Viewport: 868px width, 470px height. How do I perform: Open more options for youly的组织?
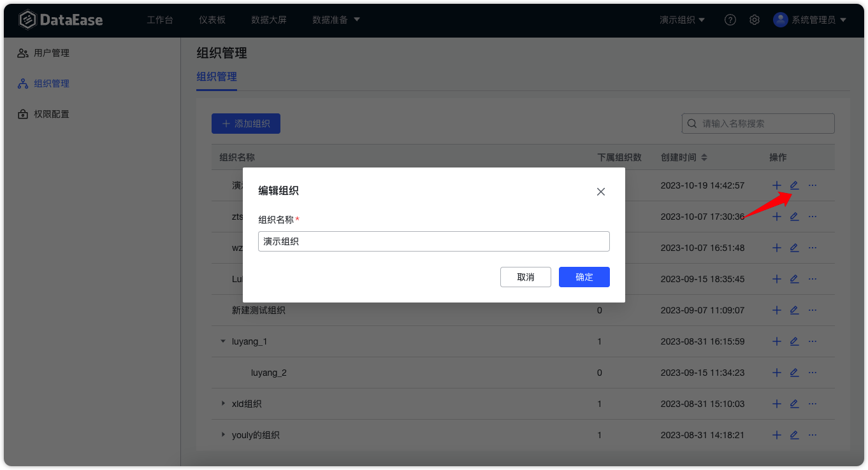tap(813, 435)
